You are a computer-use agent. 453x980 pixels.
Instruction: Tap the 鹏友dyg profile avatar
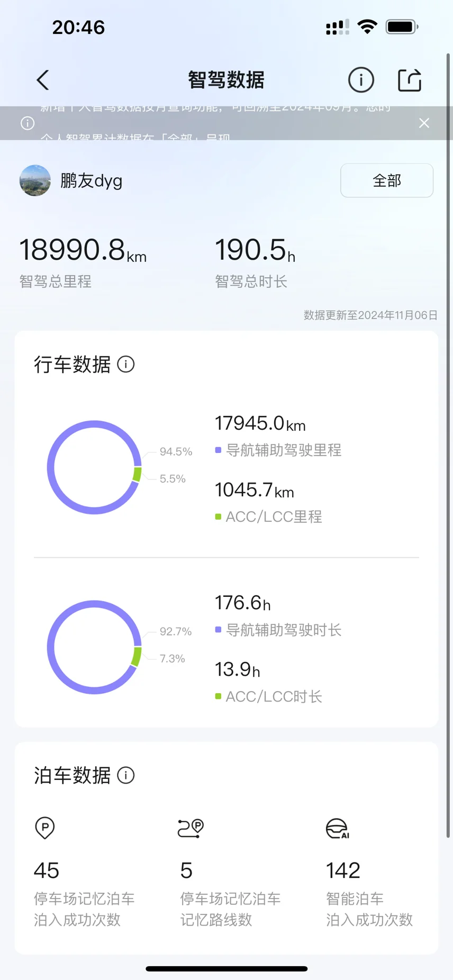click(35, 180)
